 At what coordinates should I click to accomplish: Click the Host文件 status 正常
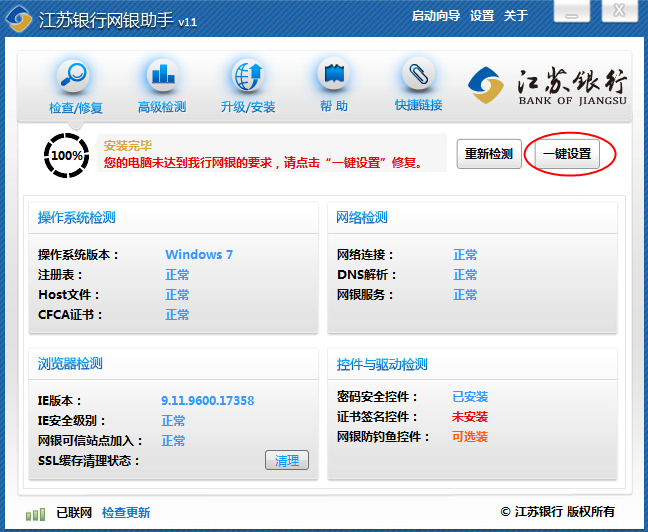click(x=177, y=295)
